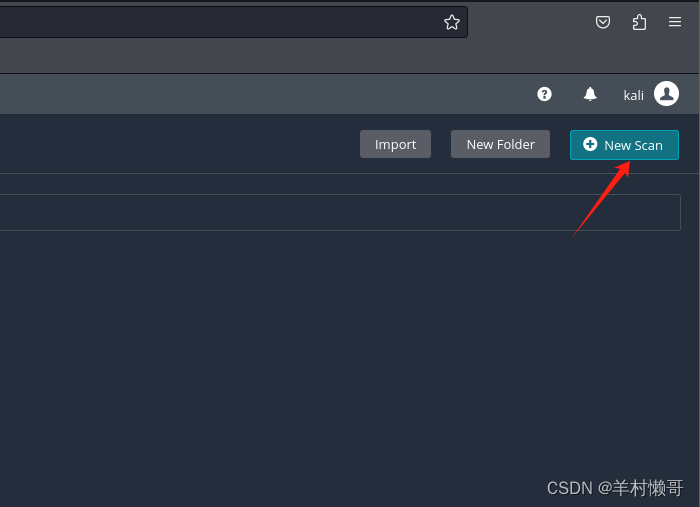700x507 pixels.
Task: Open the kali username menu
Action: (x=633, y=95)
